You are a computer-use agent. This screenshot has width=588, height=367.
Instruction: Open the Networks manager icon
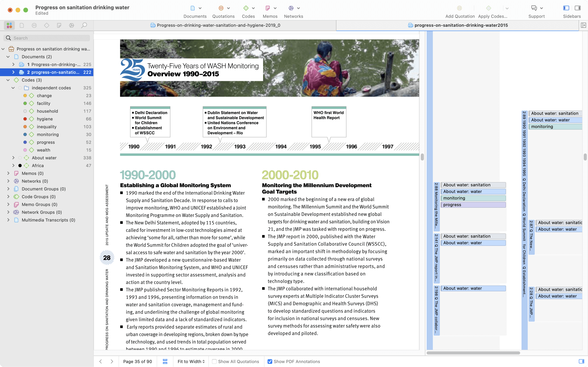291,8
